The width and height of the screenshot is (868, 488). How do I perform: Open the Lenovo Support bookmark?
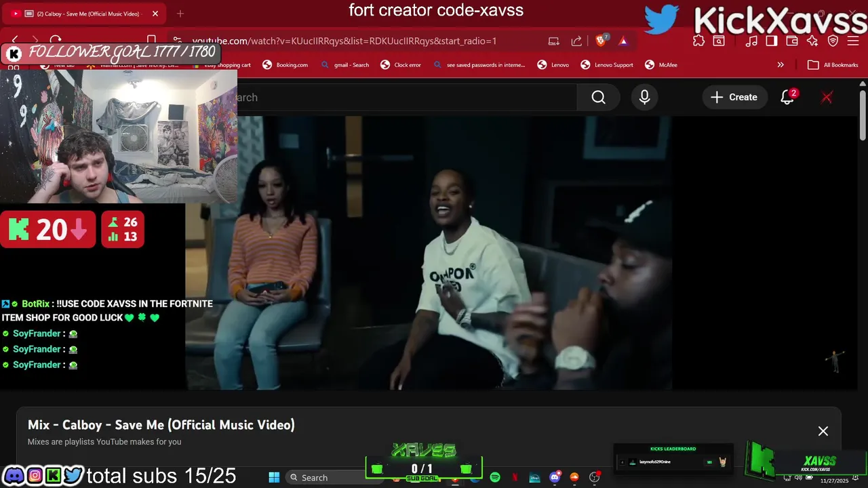click(607, 65)
